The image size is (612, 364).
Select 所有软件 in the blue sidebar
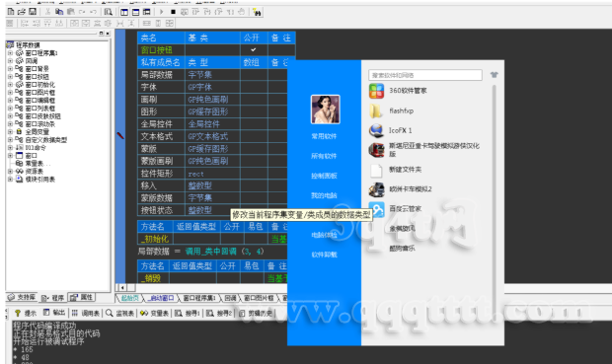(x=324, y=156)
